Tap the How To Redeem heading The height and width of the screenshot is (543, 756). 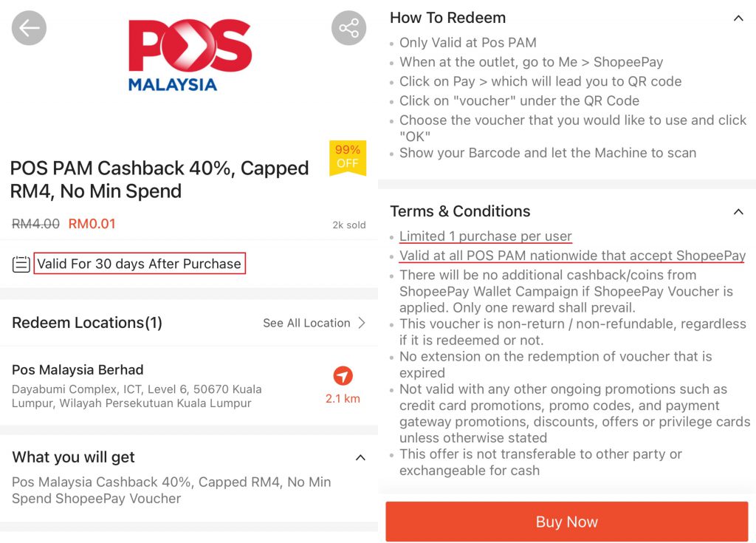(447, 18)
